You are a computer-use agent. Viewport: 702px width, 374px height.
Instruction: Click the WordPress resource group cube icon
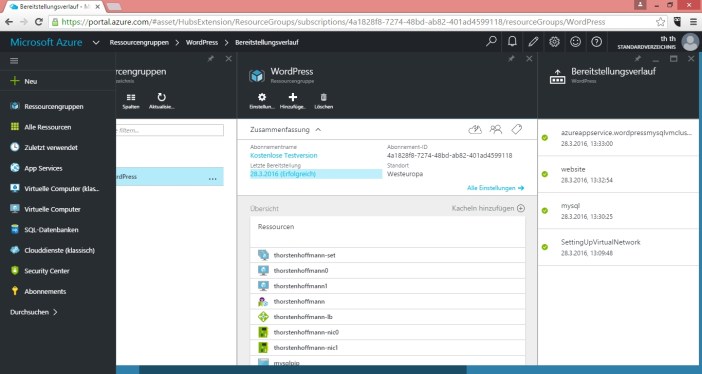(257, 76)
